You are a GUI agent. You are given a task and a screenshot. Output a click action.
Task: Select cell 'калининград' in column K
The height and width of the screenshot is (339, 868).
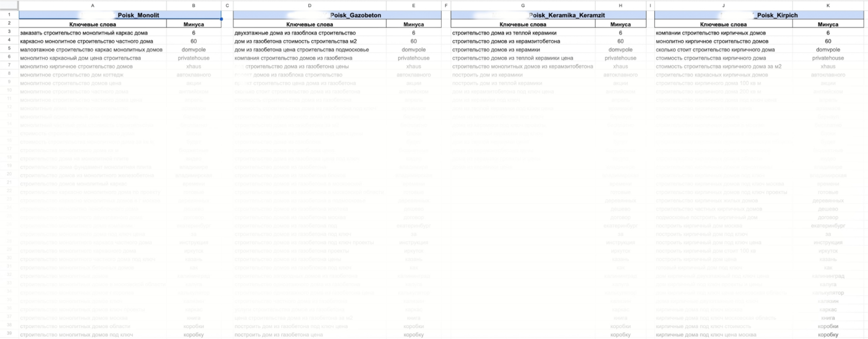coord(828,276)
